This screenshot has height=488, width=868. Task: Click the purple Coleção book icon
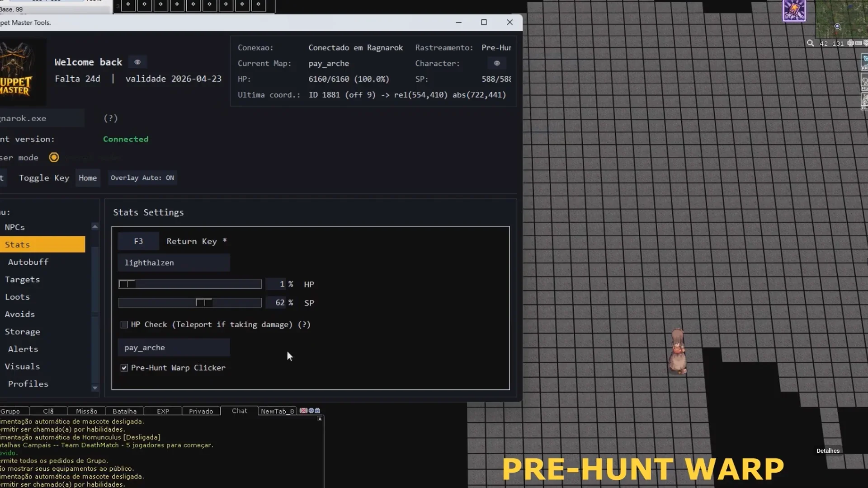794,10
